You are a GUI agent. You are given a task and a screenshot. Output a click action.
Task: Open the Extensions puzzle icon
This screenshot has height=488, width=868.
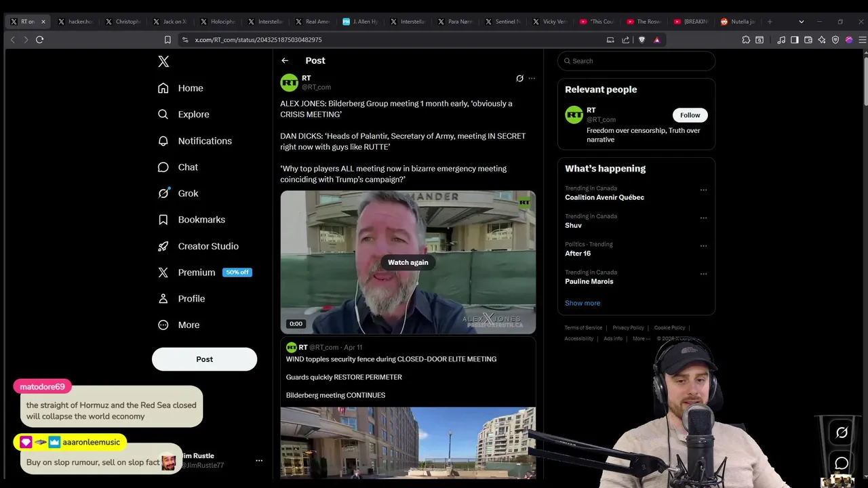746,40
